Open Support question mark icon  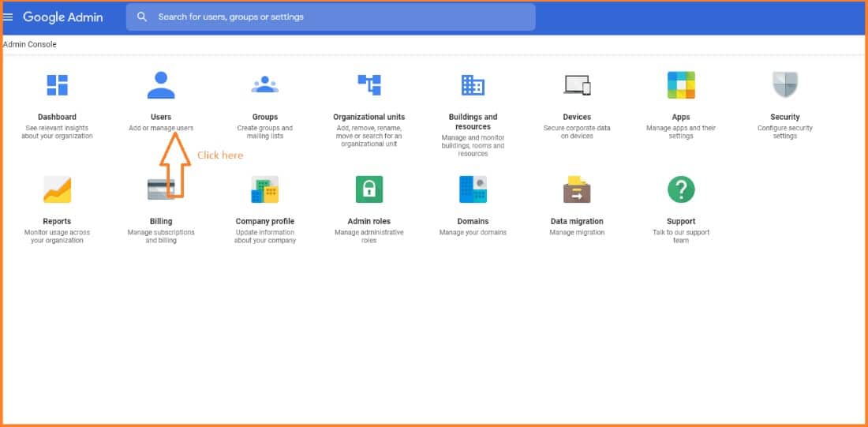(681, 189)
